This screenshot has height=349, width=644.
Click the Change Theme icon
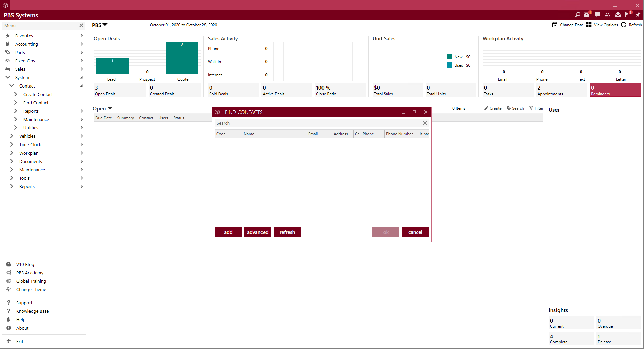[9, 289]
